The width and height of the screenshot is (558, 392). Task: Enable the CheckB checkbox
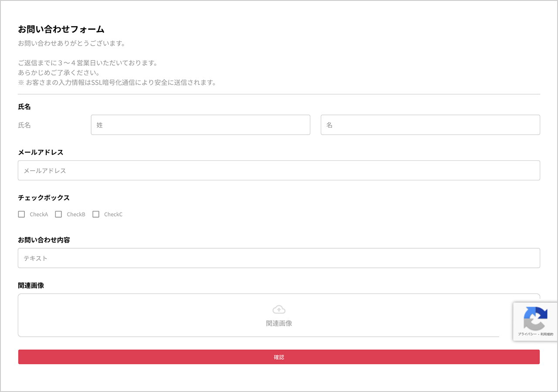tap(58, 214)
